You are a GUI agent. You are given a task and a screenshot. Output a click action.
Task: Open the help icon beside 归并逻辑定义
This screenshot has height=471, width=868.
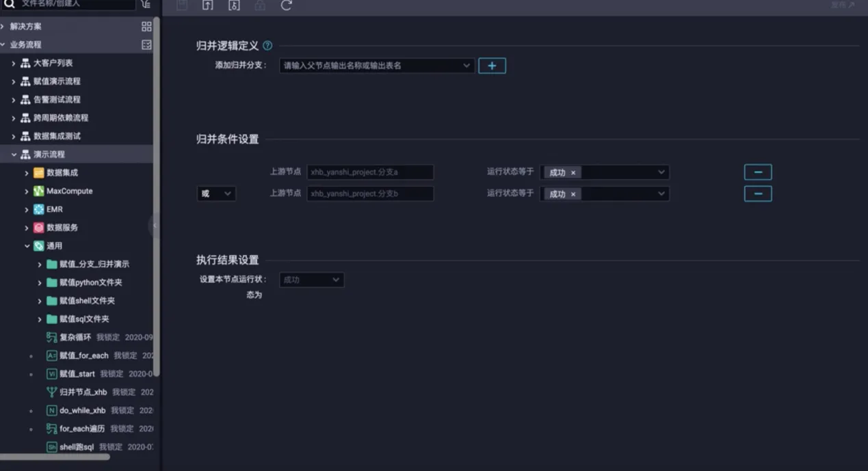(x=267, y=46)
